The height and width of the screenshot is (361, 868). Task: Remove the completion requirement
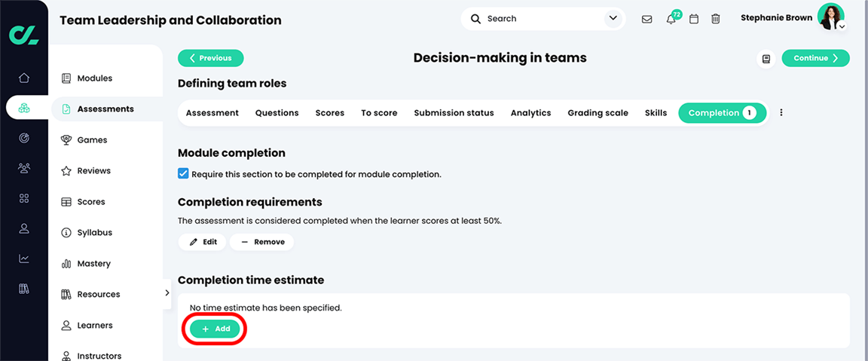pos(261,242)
